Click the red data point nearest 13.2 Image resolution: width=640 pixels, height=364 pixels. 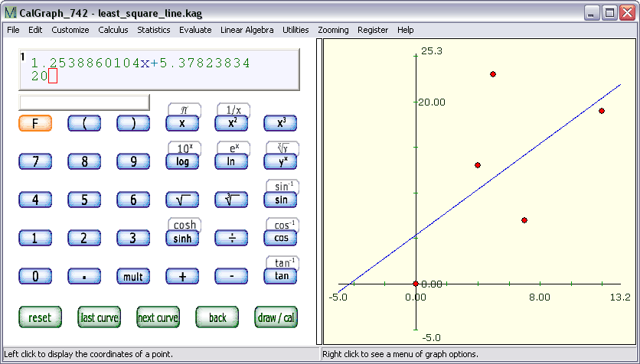click(602, 111)
